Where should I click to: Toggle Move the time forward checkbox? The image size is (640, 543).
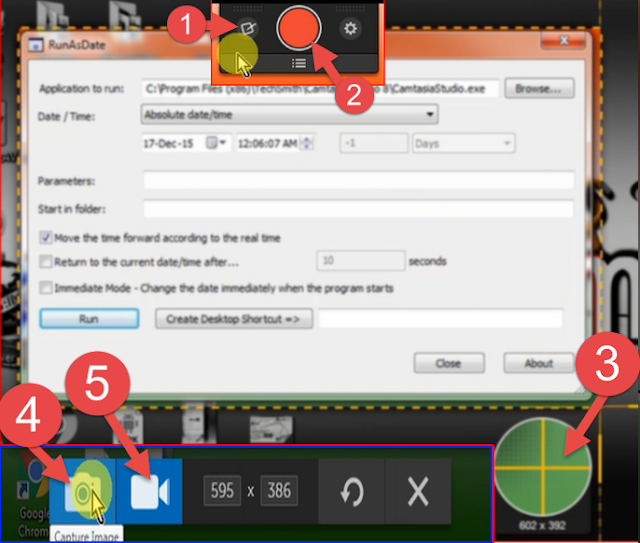pos(45,238)
